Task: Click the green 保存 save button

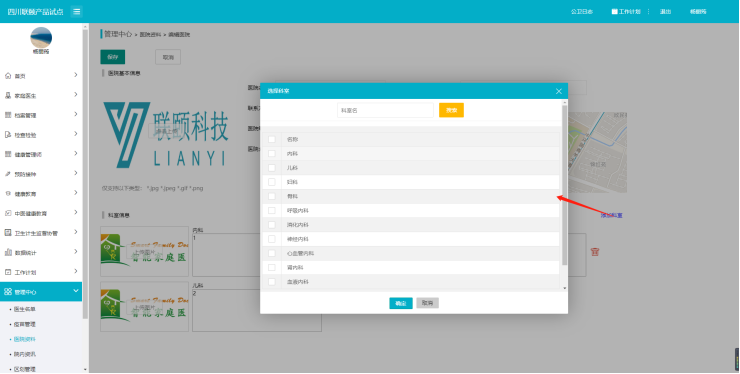Action: click(112, 57)
